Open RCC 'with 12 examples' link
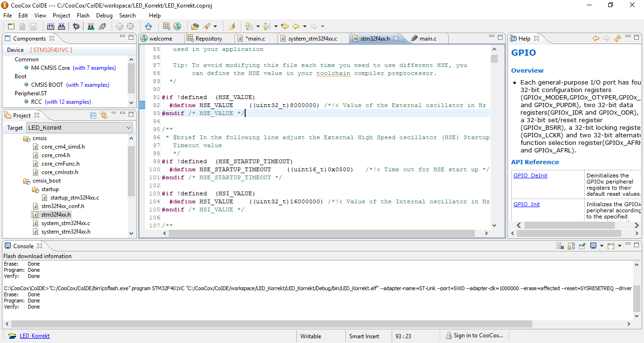Viewport: 644px width, 343px height. tap(68, 102)
